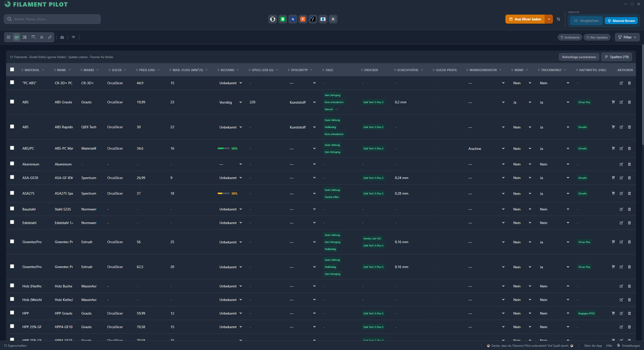This screenshot has width=644, height=350.
Task: Toggle the Archivierte filter chip
Action: point(570,37)
